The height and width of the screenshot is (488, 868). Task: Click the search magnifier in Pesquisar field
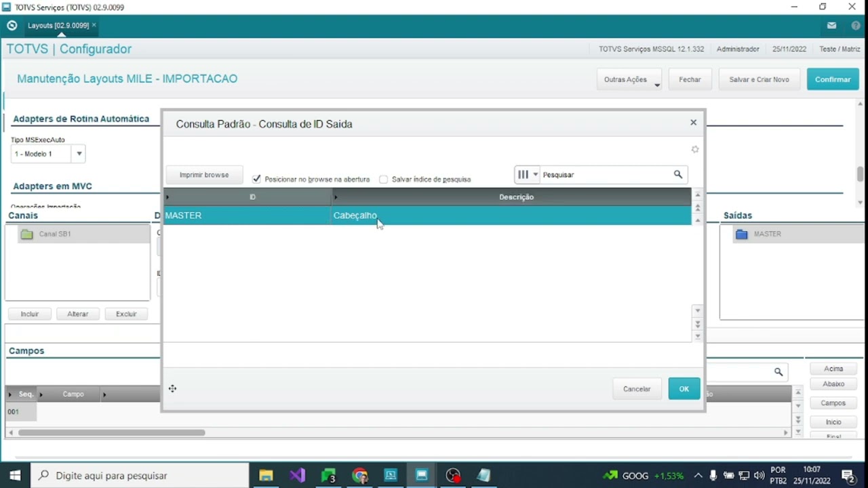click(677, 175)
